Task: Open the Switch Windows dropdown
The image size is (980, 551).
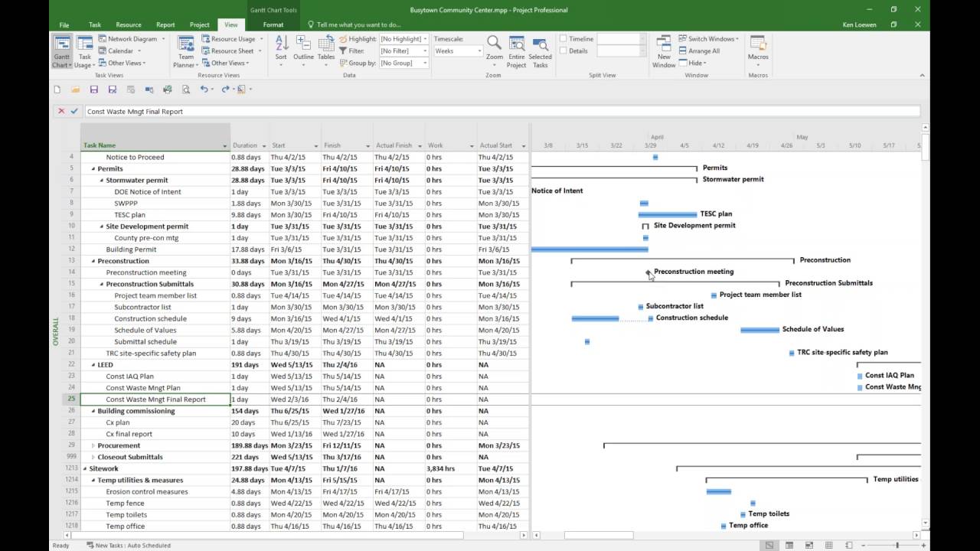Action: click(x=708, y=39)
